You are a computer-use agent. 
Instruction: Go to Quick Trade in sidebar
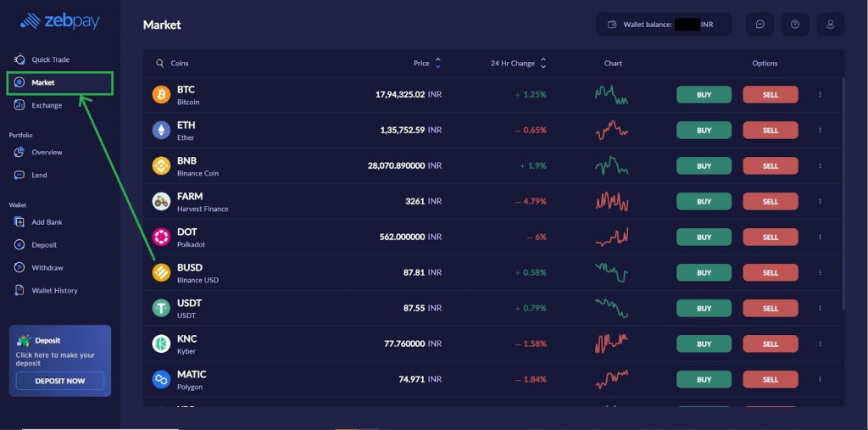(50, 59)
